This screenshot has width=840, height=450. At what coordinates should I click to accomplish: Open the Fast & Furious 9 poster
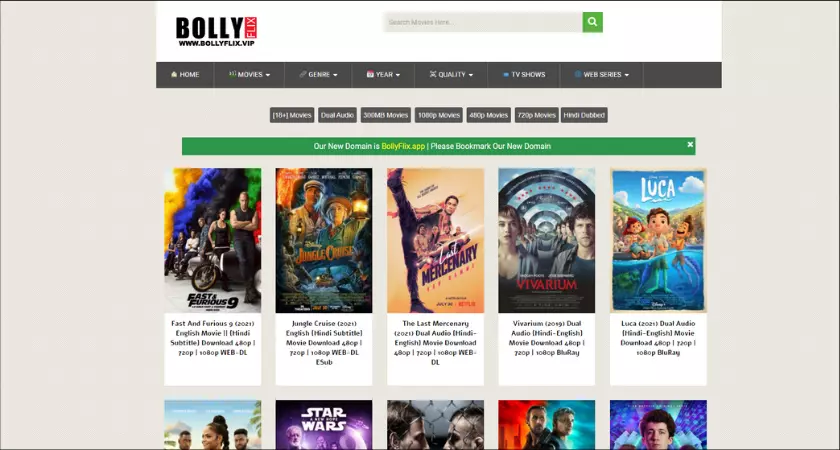pyautogui.click(x=213, y=241)
